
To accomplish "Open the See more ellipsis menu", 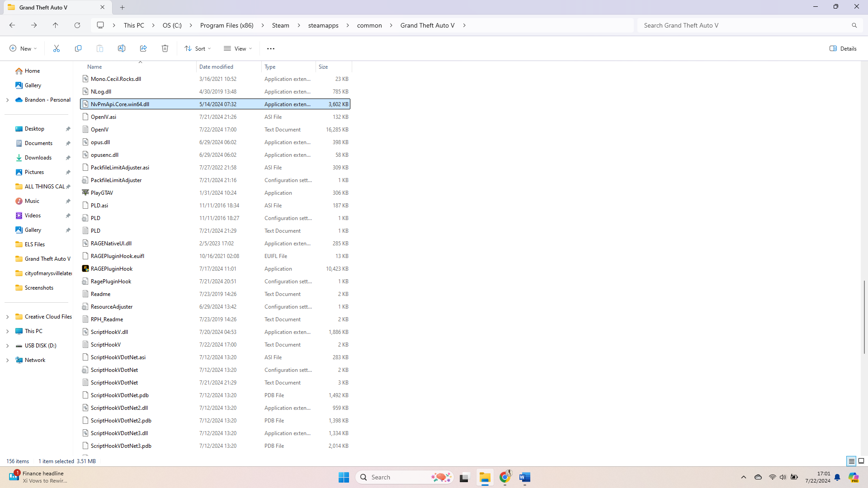I will click(271, 48).
